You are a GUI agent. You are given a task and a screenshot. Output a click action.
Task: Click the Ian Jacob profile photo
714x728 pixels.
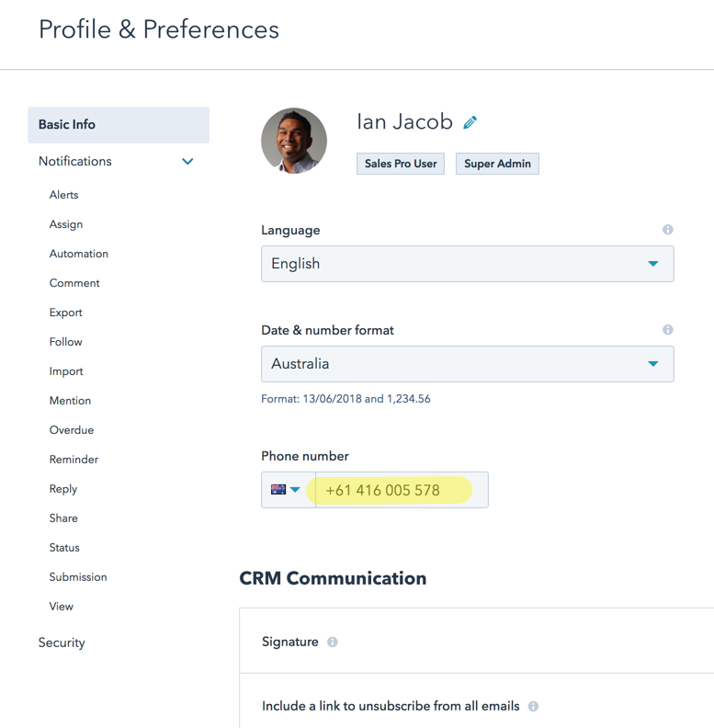(x=294, y=141)
